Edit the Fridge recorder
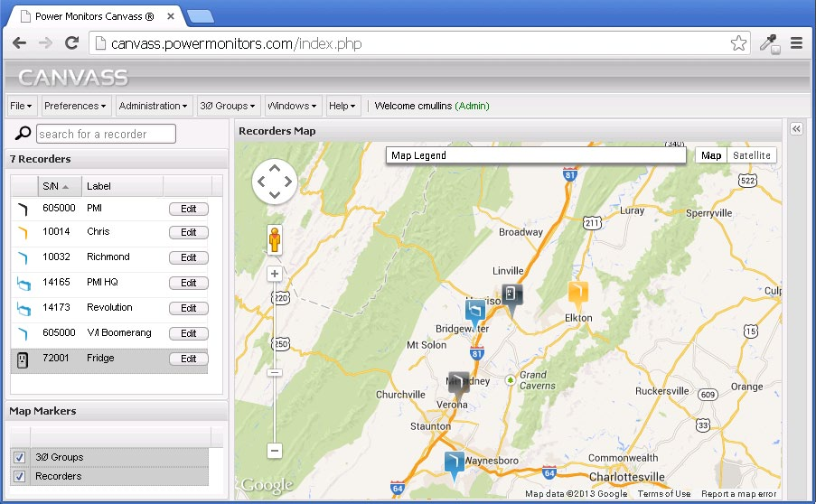Screen dimensions: 816x504 [x=188, y=359]
